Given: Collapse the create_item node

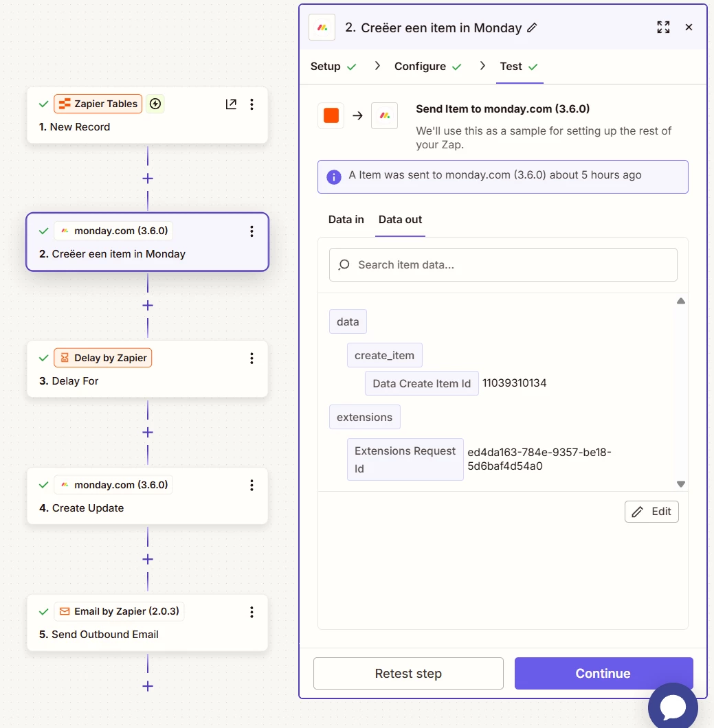Looking at the screenshot, I should pos(385,355).
